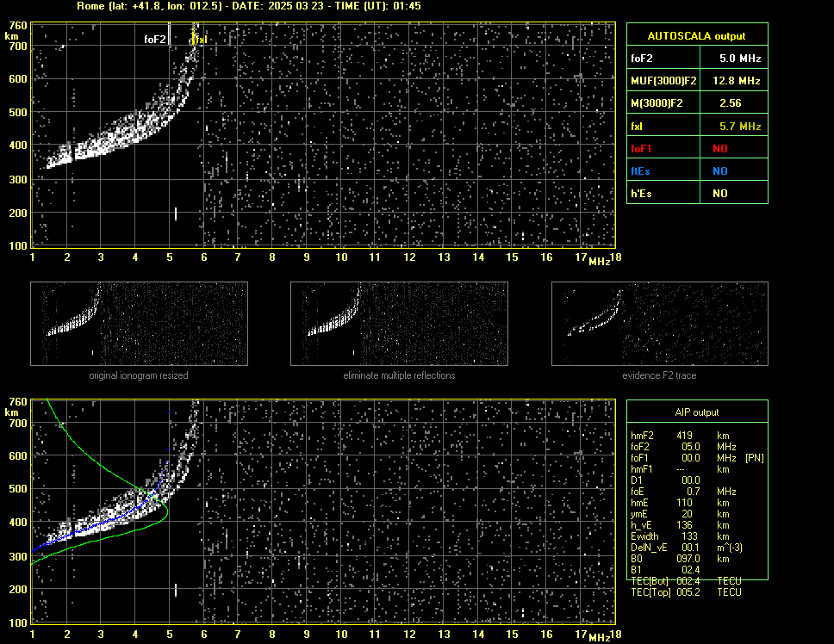Image resolution: width=834 pixels, height=644 pixels.
Task: Click the M(3000)F2 value 2.56
Action: pyautogui.click(x=730, y=103)
